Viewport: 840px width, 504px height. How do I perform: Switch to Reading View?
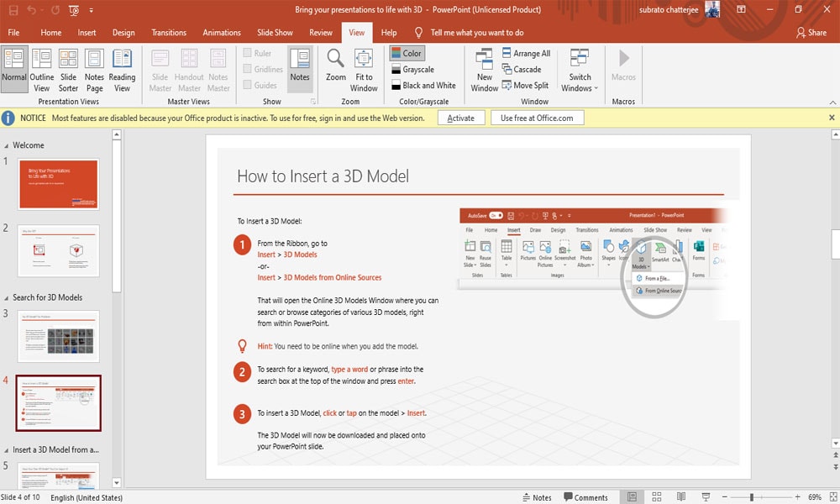click(122, 69)
